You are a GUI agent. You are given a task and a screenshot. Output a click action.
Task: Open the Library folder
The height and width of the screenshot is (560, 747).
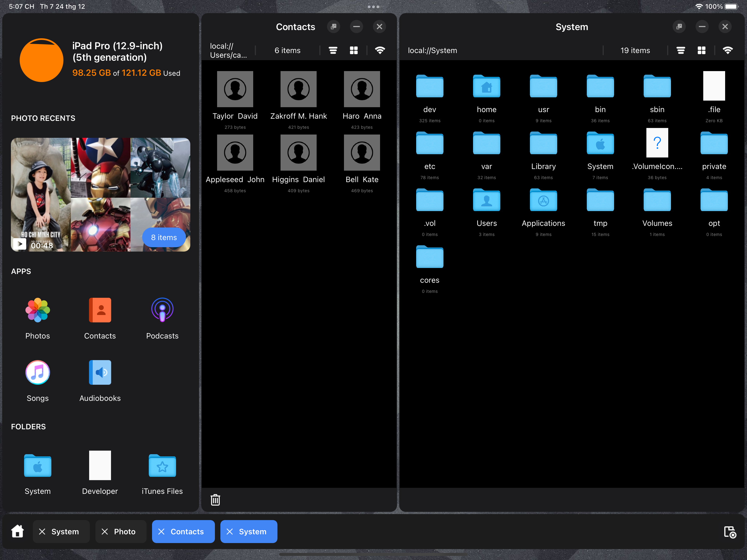543,143
